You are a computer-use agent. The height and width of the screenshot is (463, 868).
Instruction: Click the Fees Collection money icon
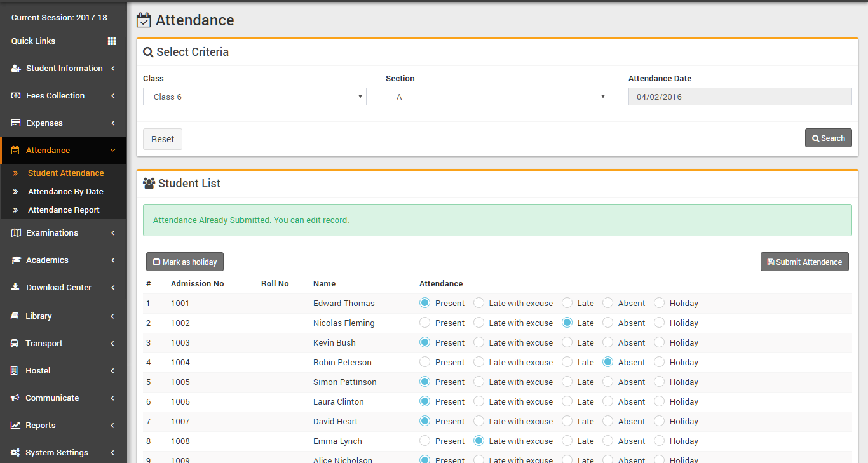click(16, 96)
